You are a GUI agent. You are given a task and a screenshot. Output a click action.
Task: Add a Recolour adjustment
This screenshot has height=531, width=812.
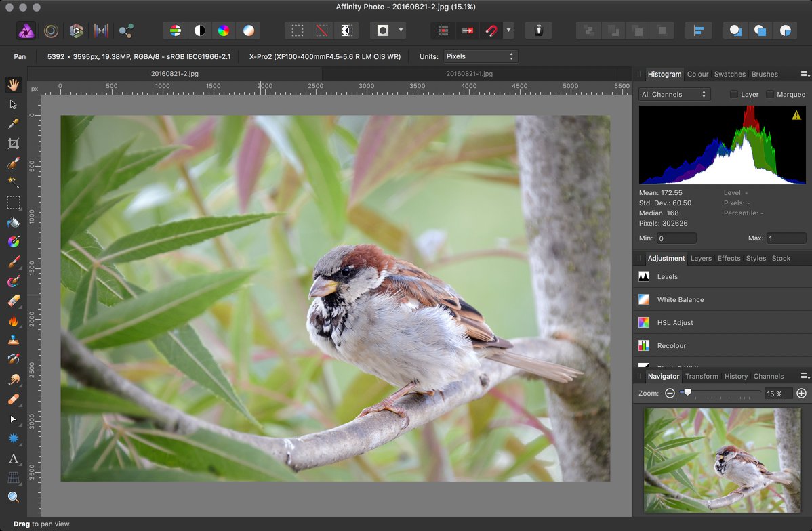tap(722, 345)
